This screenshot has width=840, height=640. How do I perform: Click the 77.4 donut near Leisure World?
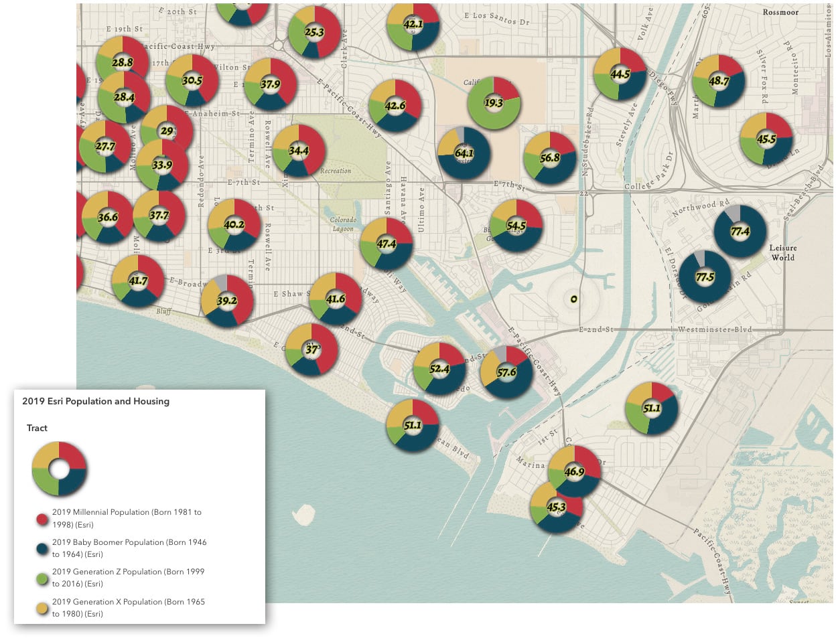[x=739, y=232]
